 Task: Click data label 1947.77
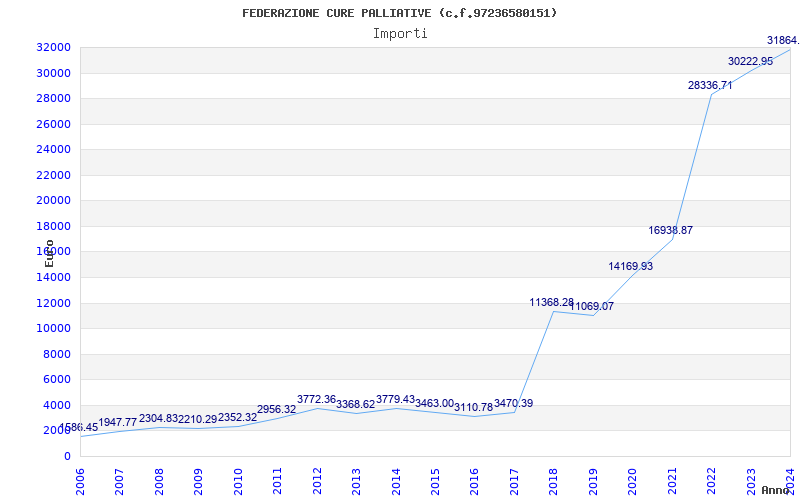coord(118,422)
